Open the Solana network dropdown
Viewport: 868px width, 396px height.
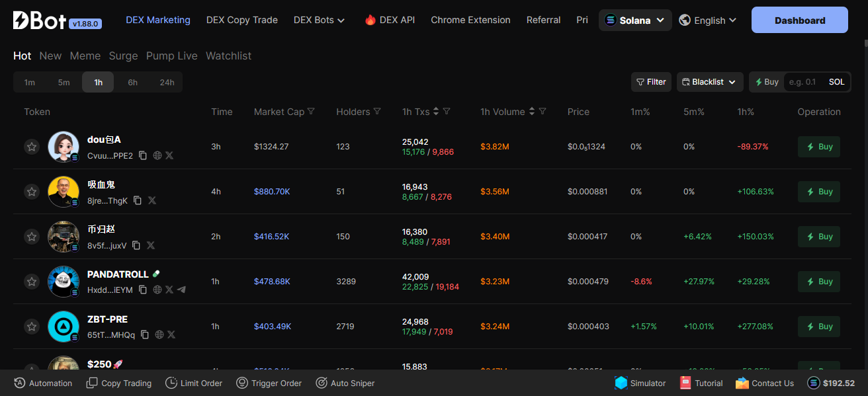634,20
